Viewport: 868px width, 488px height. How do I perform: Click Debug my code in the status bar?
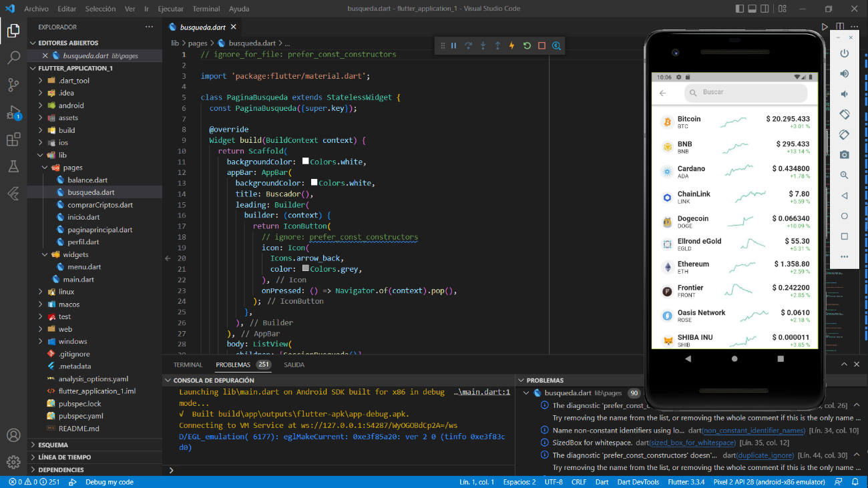pyautogui.click(x=110, y=481)
